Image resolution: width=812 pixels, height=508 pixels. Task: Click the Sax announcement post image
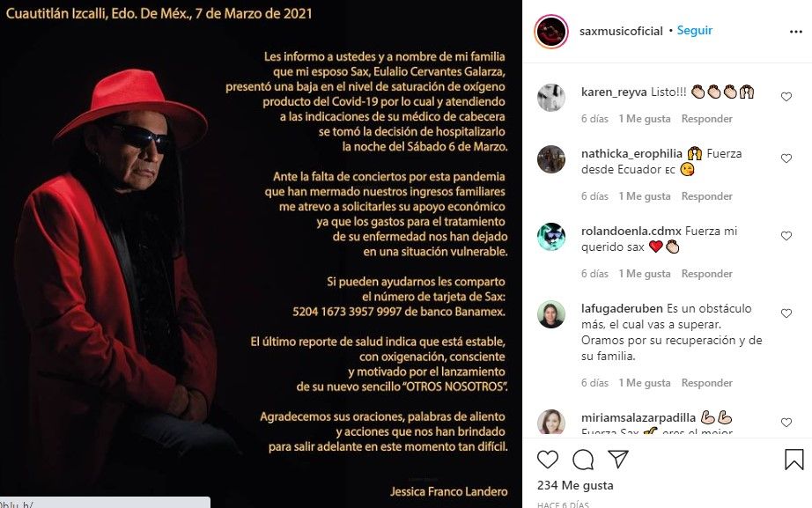(261, 254)
